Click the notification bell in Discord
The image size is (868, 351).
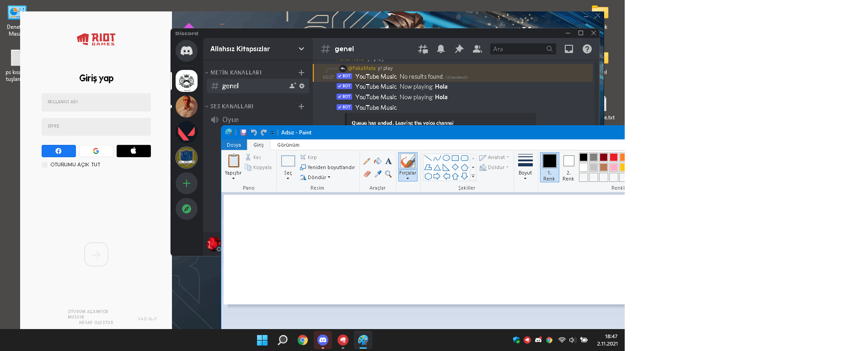pyautogui.click(x=441, y=49)
